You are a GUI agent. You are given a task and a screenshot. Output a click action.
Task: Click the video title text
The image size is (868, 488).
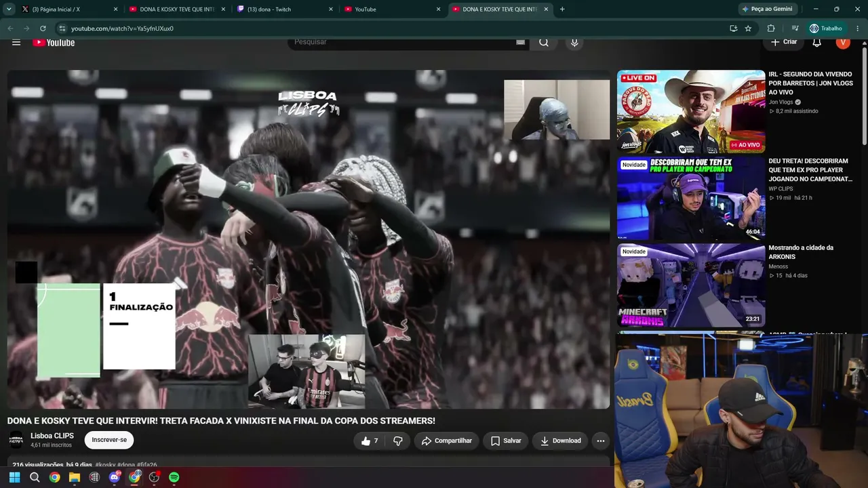coord(221,421)
